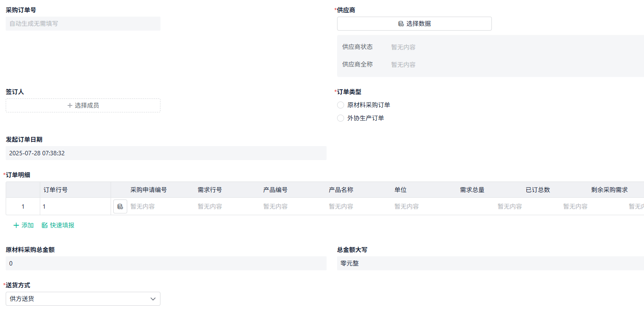Click the 快速填报 link

click(x=61, y=225)
